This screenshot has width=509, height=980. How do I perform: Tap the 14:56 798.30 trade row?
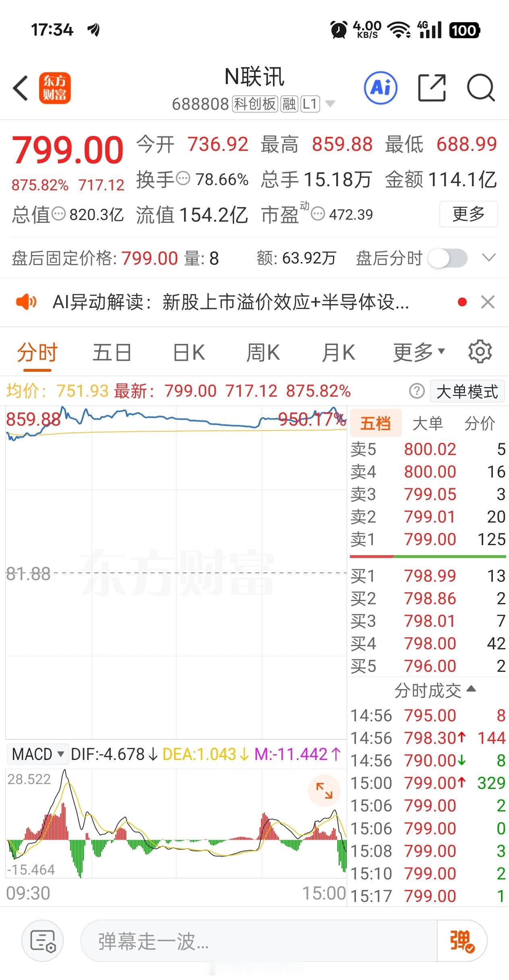(428, 738)
